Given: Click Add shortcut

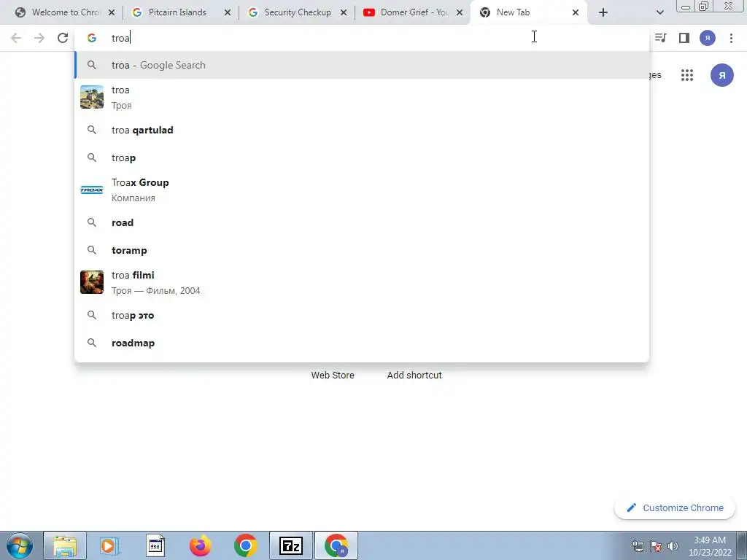Looking at the screenshot, I should (x=414, y=376).
